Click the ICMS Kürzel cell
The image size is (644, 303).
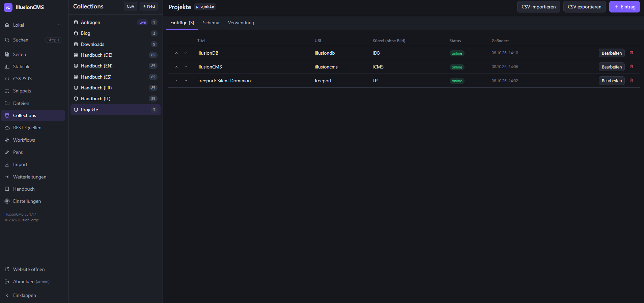(378, 67)
